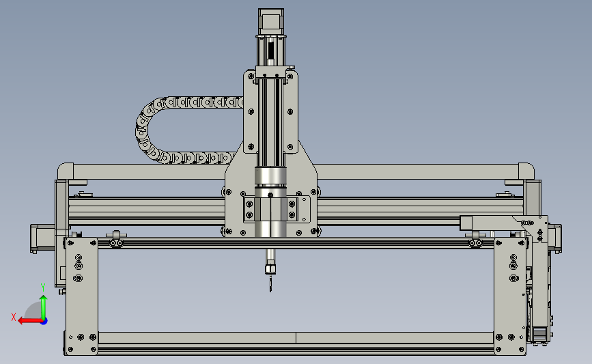Select the Z-axis stepper motor atop the machine
Screen dimensions: 592x364
271,22
